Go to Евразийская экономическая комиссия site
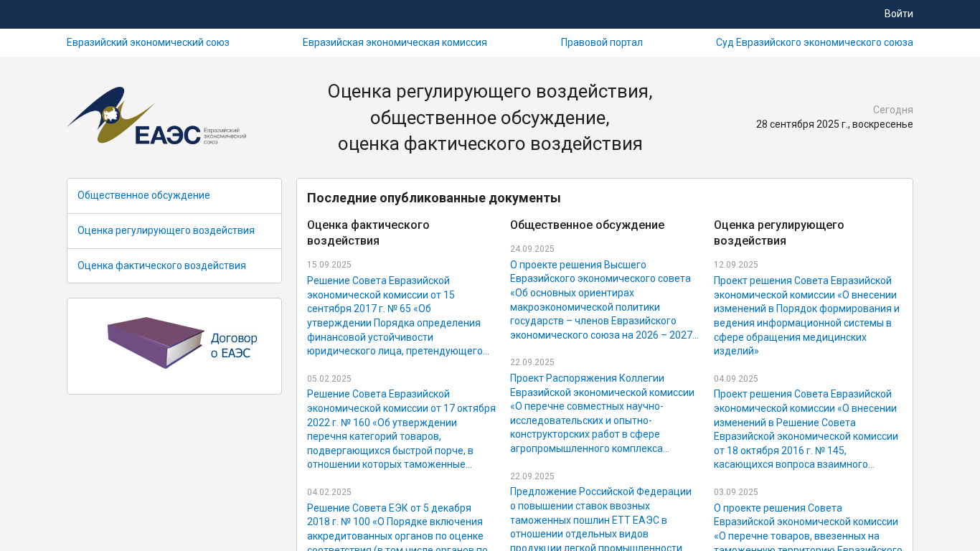 click(395, 42)
